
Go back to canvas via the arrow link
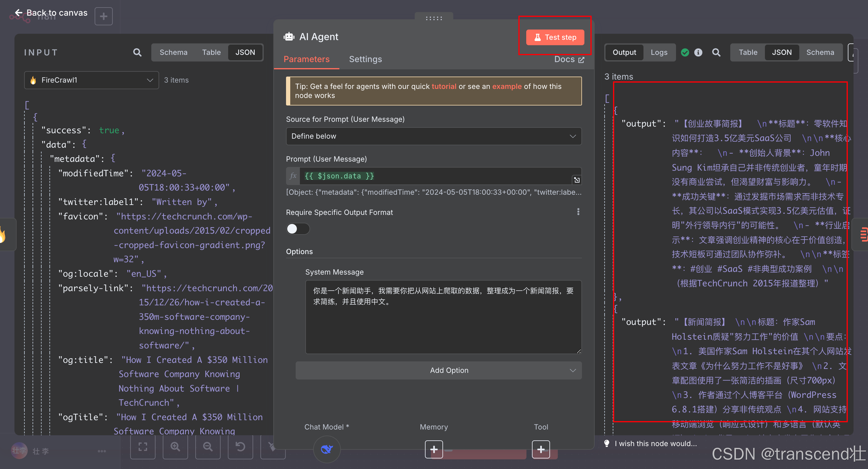click(51, 13)
